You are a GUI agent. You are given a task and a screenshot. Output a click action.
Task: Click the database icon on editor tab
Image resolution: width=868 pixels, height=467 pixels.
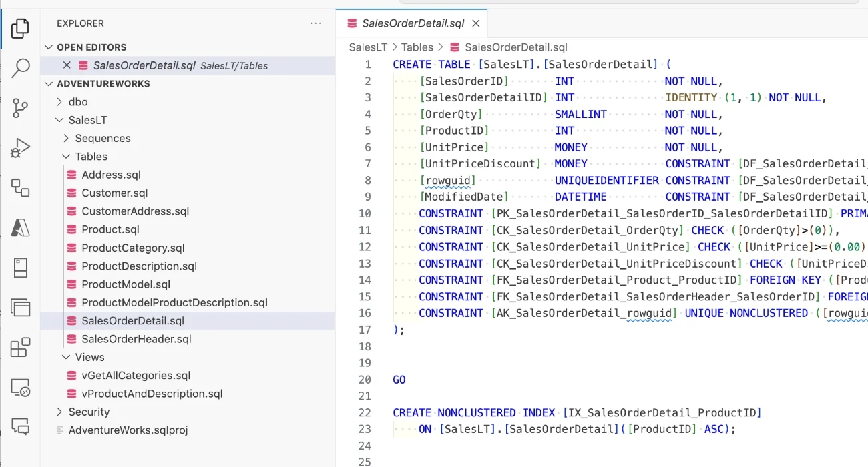[x=352, y=23]
